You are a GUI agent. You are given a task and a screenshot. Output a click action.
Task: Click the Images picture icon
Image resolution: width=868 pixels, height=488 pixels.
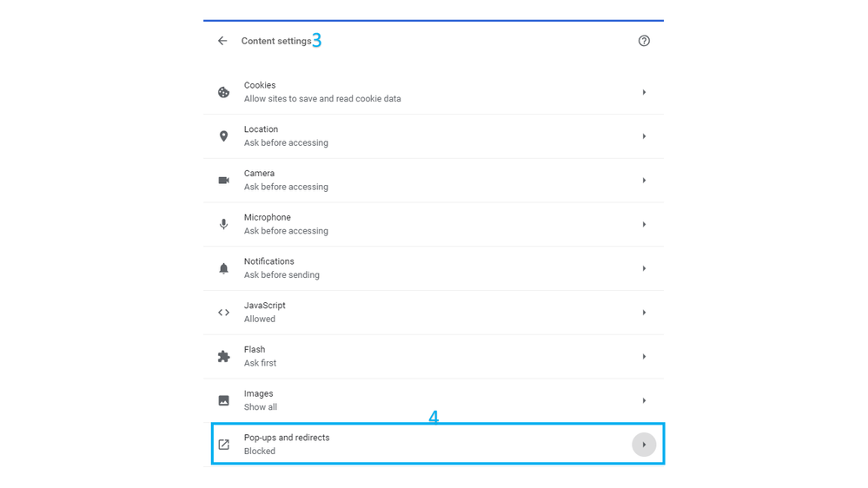[223, 400]
